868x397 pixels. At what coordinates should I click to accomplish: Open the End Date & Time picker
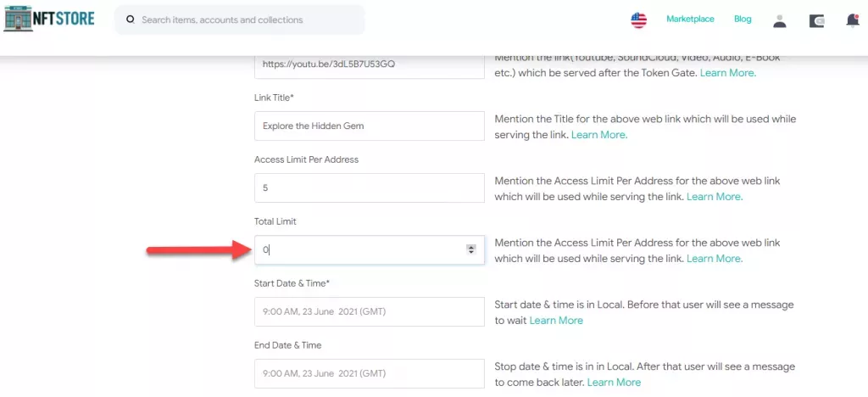tap(368, 373)
